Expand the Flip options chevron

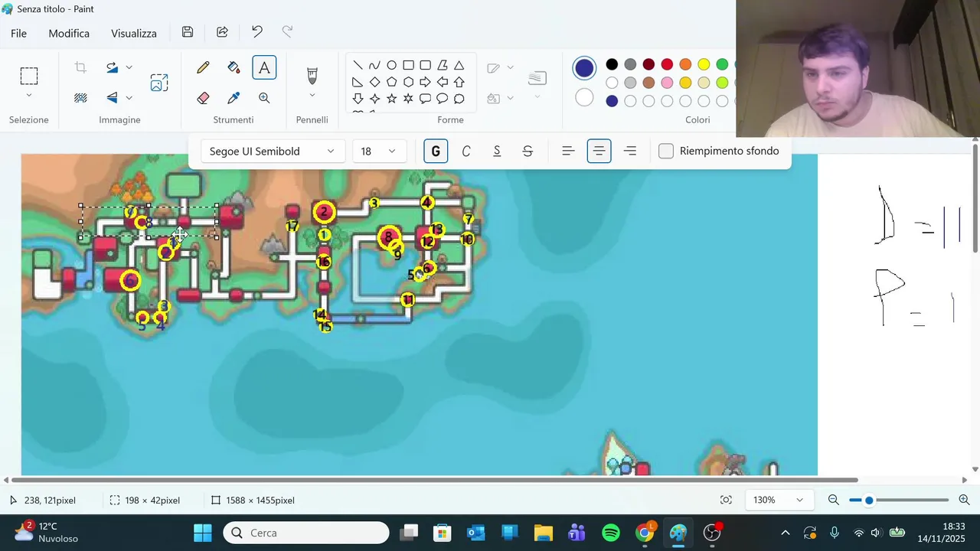pyautogui.click(x=129, y=98)
